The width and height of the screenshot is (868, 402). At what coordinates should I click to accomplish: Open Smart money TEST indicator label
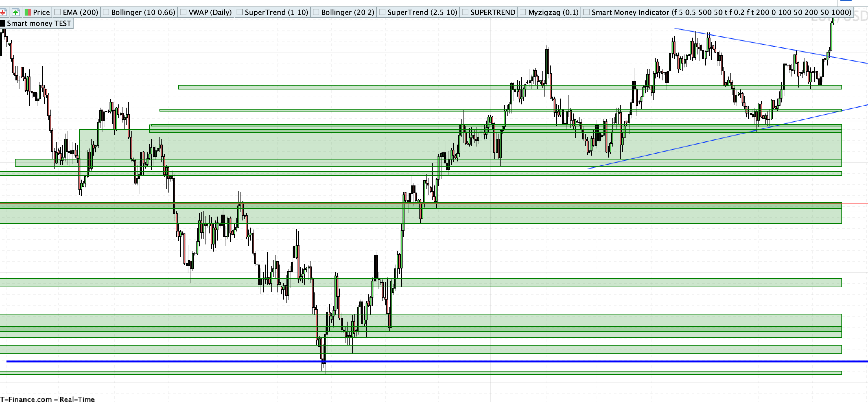pos(39,23)
